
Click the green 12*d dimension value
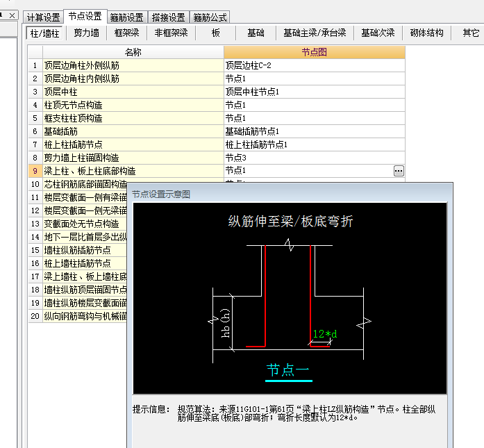325,334
